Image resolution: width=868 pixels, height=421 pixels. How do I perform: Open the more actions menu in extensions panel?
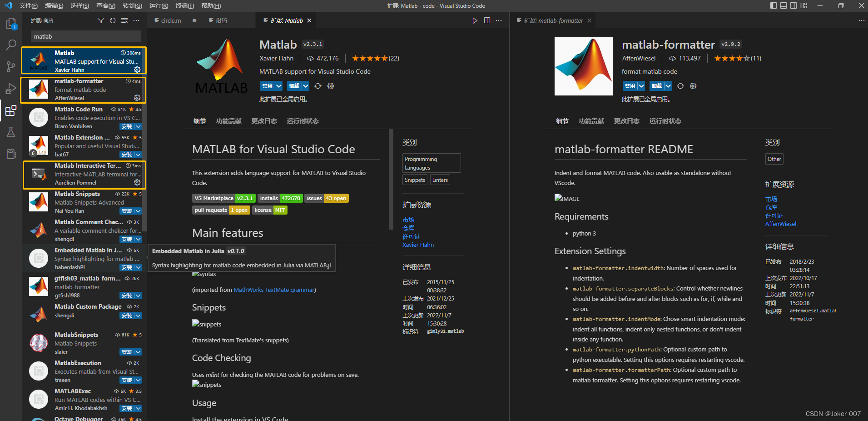136,20
